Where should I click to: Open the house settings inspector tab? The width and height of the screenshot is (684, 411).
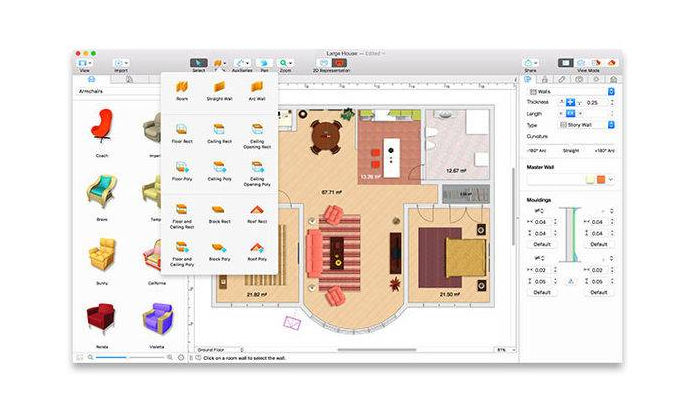tap(613, 79)
